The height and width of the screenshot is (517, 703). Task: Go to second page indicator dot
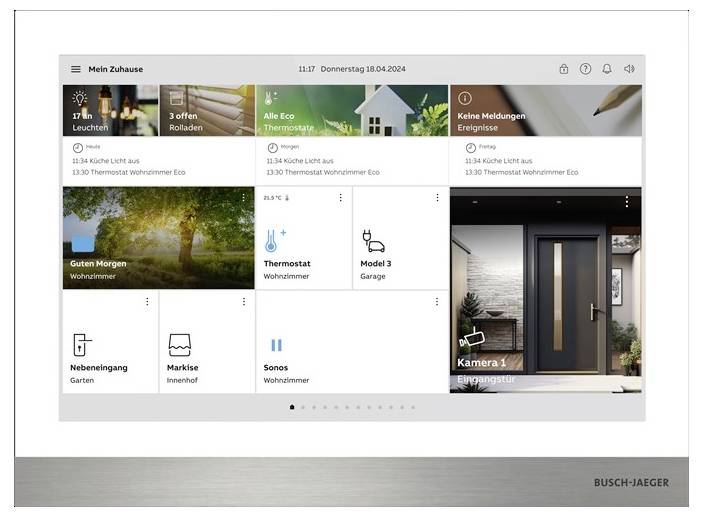coord(303,407)
